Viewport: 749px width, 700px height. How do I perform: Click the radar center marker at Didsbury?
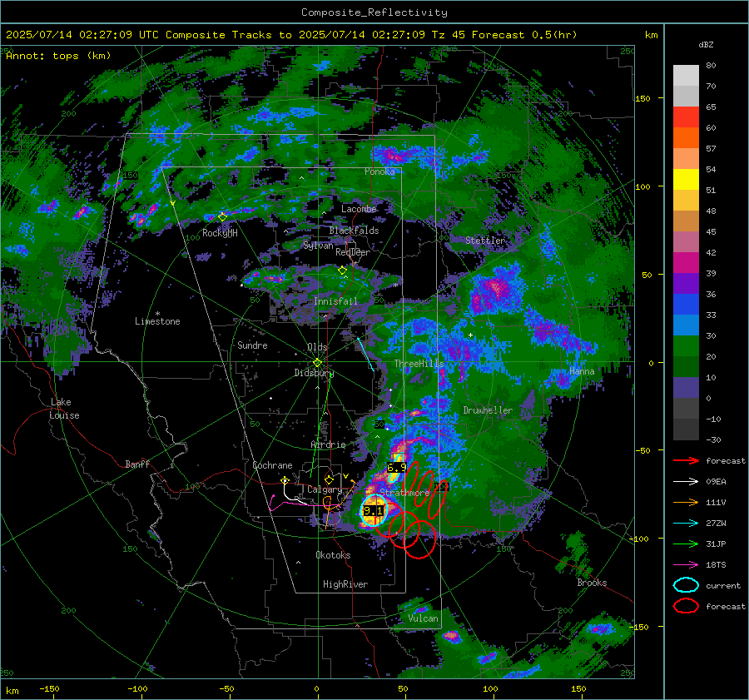click(x=317, y=363)
